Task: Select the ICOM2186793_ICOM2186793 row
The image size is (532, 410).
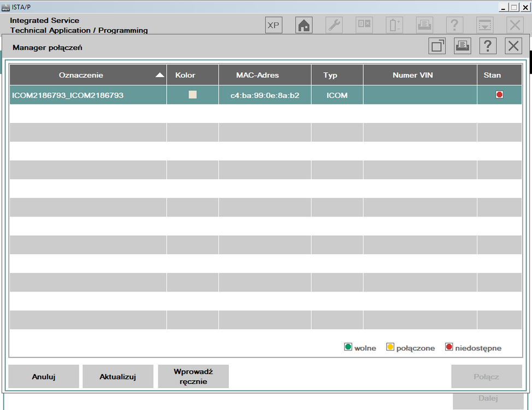Action: click(265, 95)
